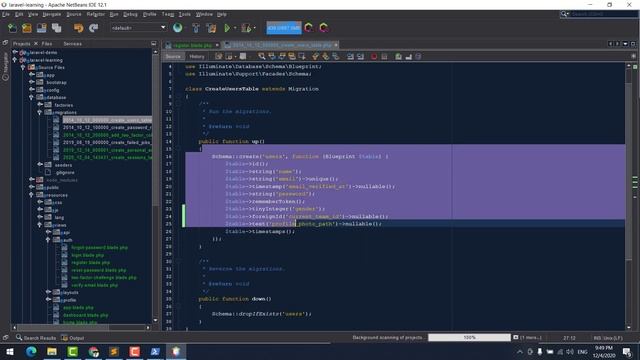Screen dimensions: 640x360
Task: Click Shift Line Left icon
Action: click(x=350, y=56)
